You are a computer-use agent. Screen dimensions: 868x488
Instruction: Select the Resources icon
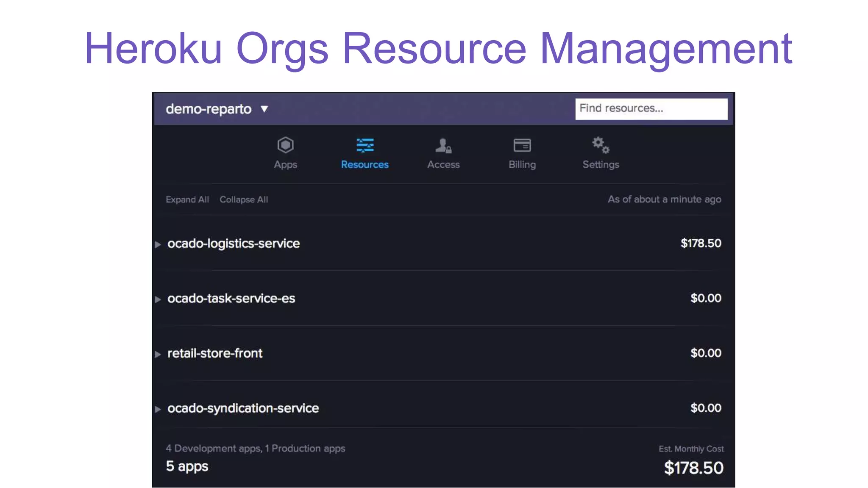pyautogui.click(x=365, y=145)
